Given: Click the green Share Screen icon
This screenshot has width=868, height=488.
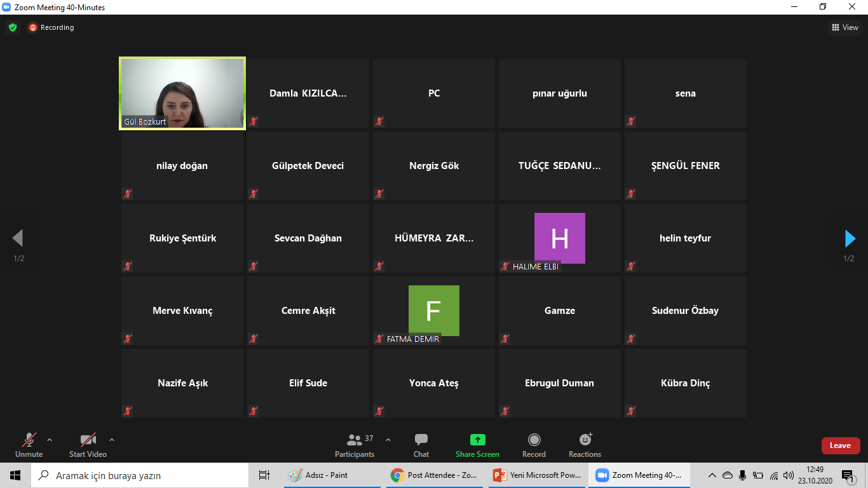Looking at the screenshot, I should 477,440.
